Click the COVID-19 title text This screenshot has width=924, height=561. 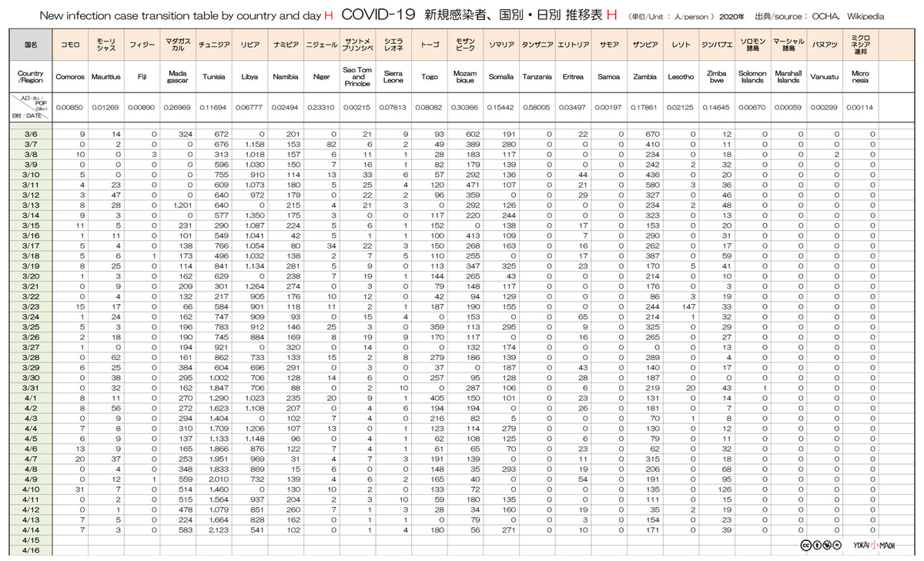pyautogui.click(x=380, y=15)
